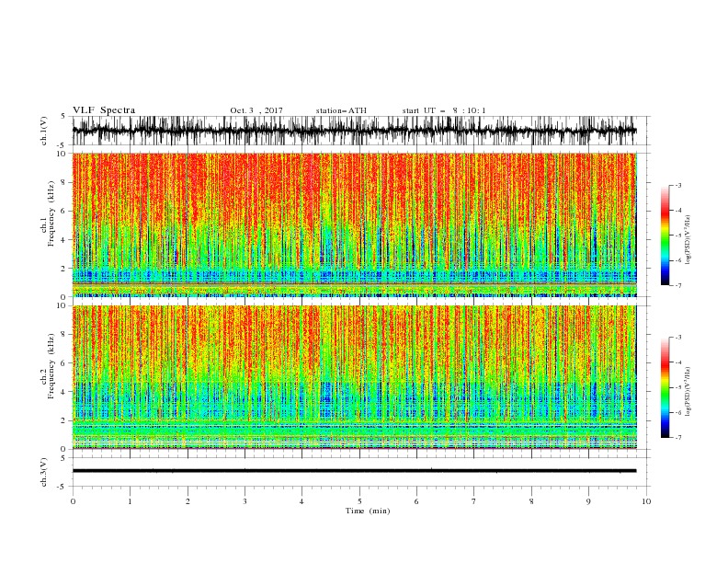Click the 5 tick label on ch.1(V) axis
Viewport: 728px width, 563px height.
point(64,116)
